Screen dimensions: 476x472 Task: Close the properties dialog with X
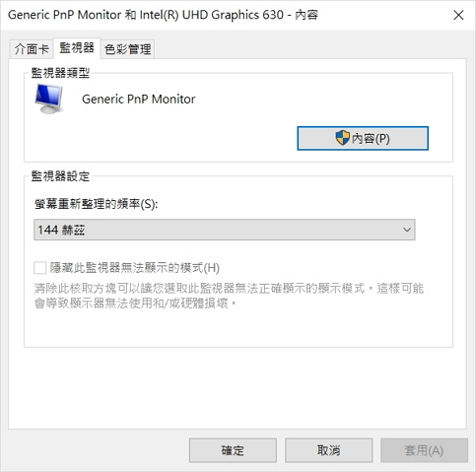click(x=458, y=15)
